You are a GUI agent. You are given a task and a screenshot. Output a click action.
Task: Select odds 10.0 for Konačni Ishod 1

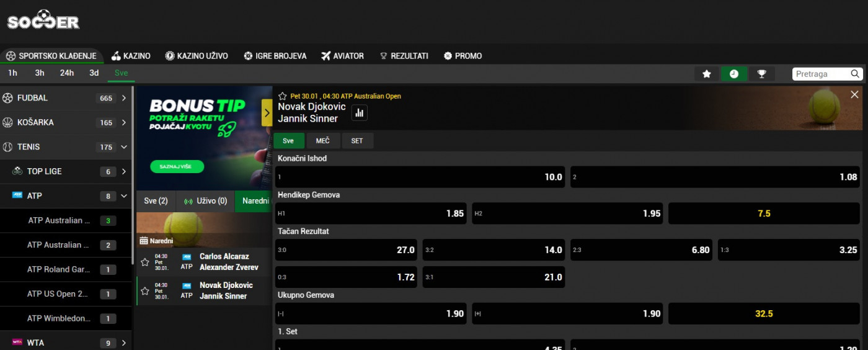[x=420, y=177]
